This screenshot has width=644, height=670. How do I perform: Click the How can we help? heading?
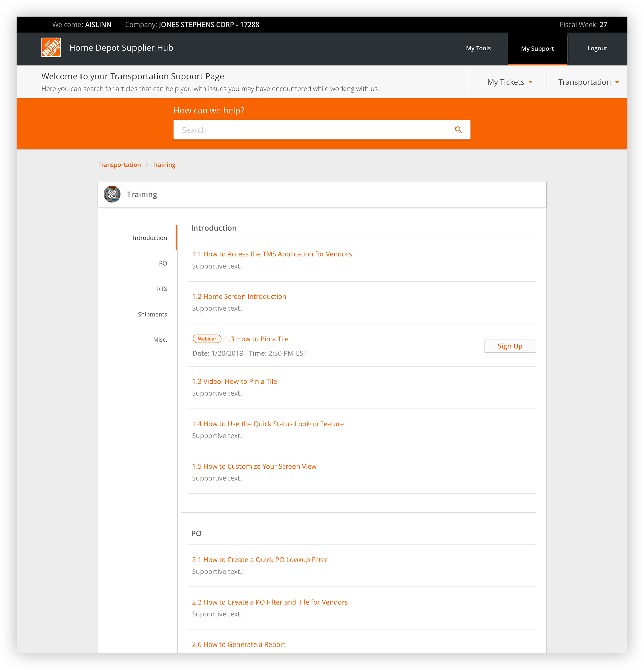209,111
